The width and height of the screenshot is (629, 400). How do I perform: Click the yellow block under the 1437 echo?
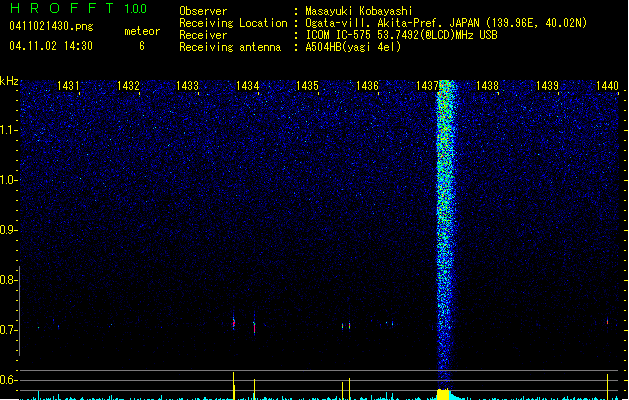coord(443,394)
